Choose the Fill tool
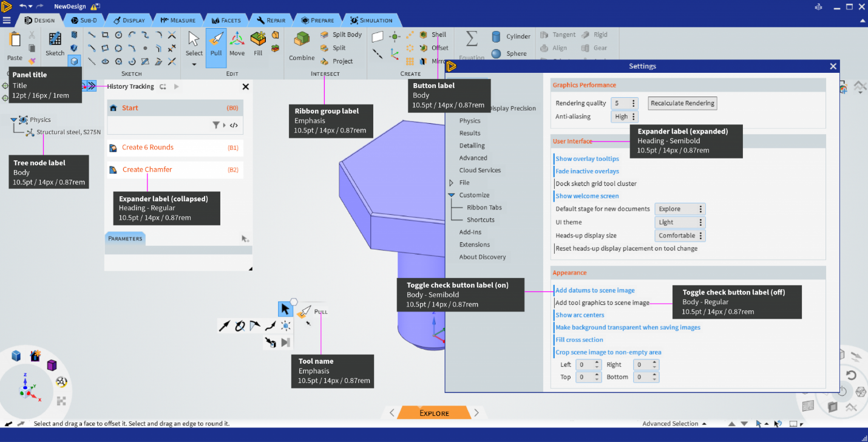 pos(258,44)
